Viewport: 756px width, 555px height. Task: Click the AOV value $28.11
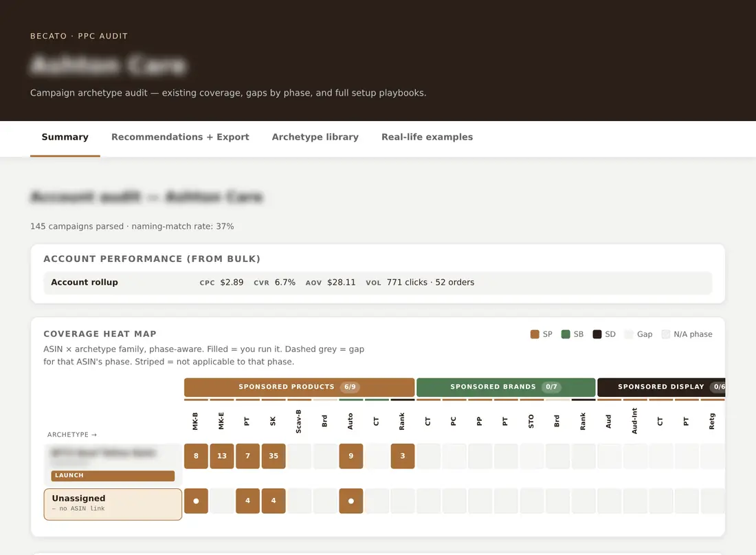click(342, 283)
